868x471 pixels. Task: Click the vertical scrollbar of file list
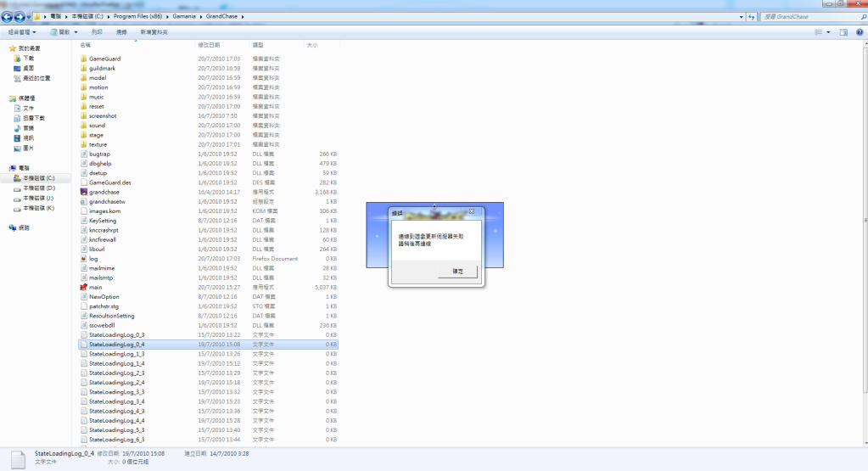(865, 221)
